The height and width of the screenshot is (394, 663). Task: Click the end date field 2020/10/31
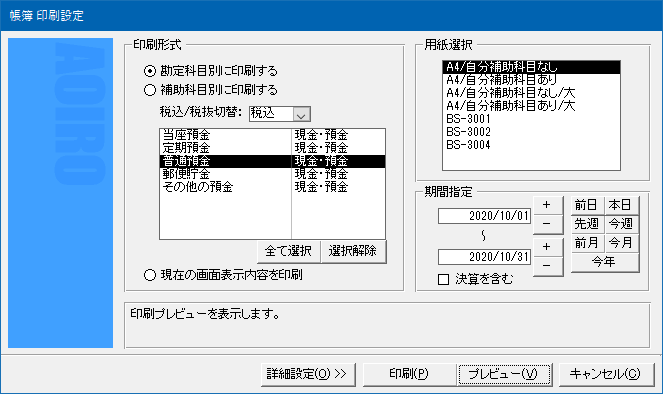pyautogui.click(x=484, y=257)
